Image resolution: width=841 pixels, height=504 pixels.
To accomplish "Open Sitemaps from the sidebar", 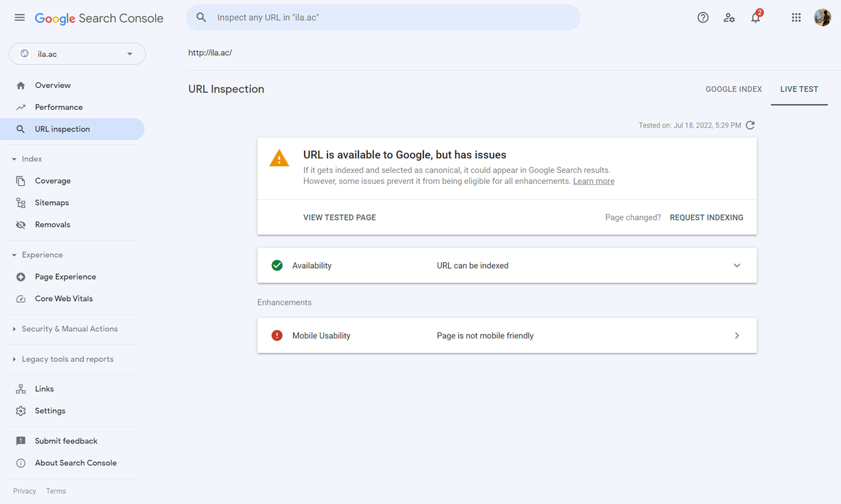I will click(52, 203).
